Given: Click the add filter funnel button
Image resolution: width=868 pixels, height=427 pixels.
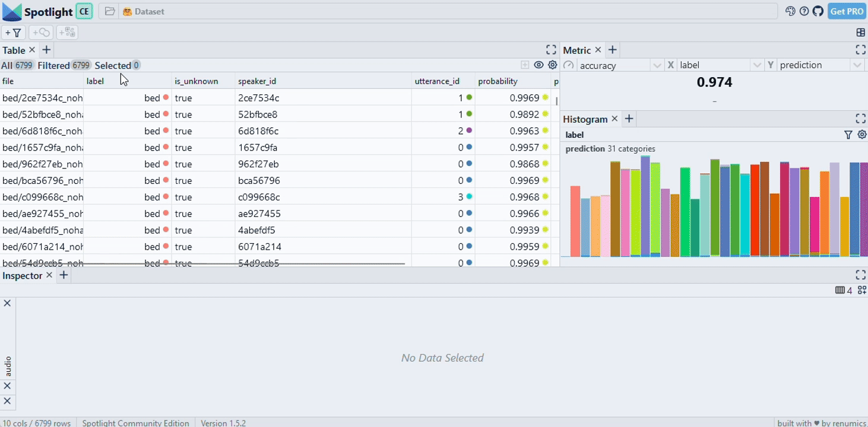Looking at the screenshot, I should (x=14, y=33).
